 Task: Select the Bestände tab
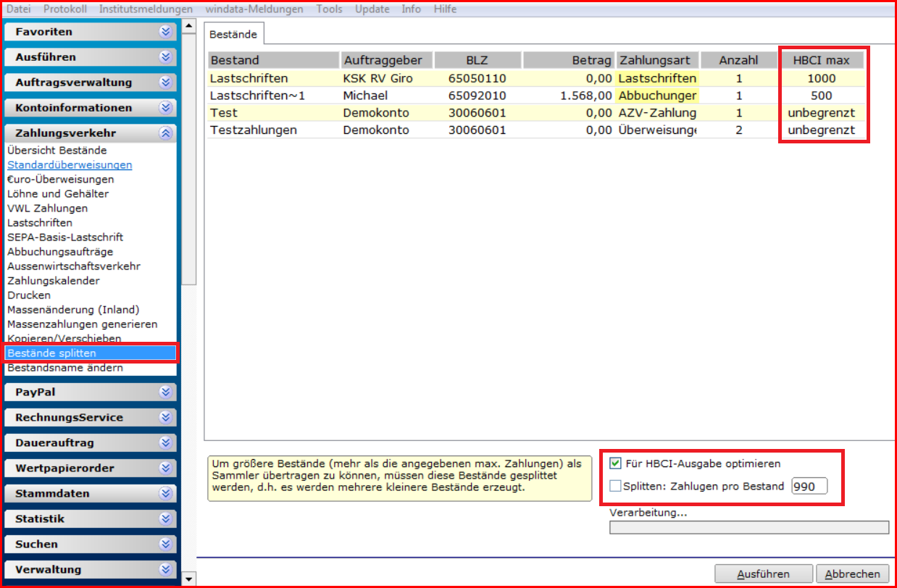233,33
